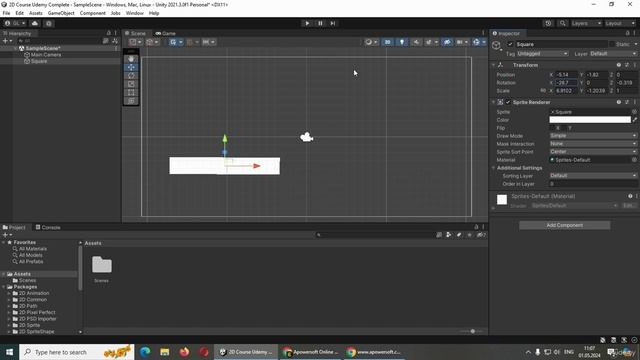Viewport: 640px width, 360px height.
Task: Open the Sprite field object picker icon
Action: click(x=634, y=112)
